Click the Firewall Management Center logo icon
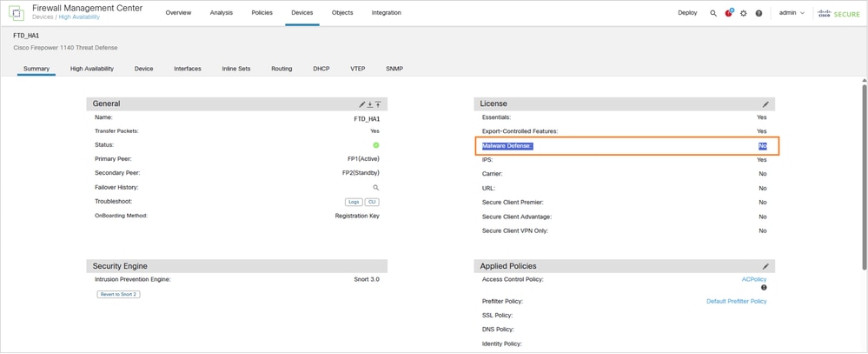The height and width of the screenshot is (354, 868). pos(17,13)
